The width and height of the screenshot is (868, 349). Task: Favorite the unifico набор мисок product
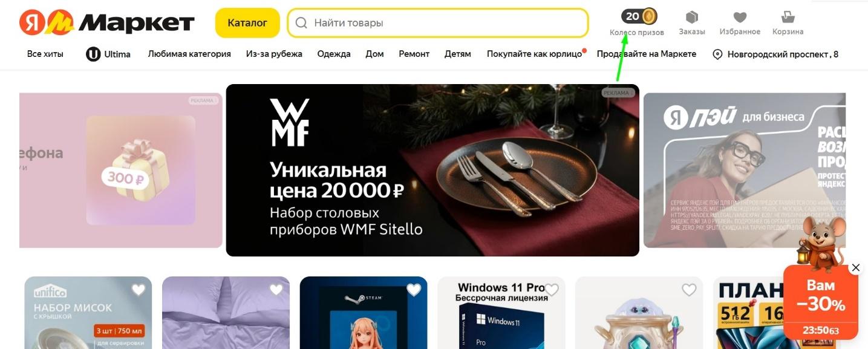click(x=139, y=290)
